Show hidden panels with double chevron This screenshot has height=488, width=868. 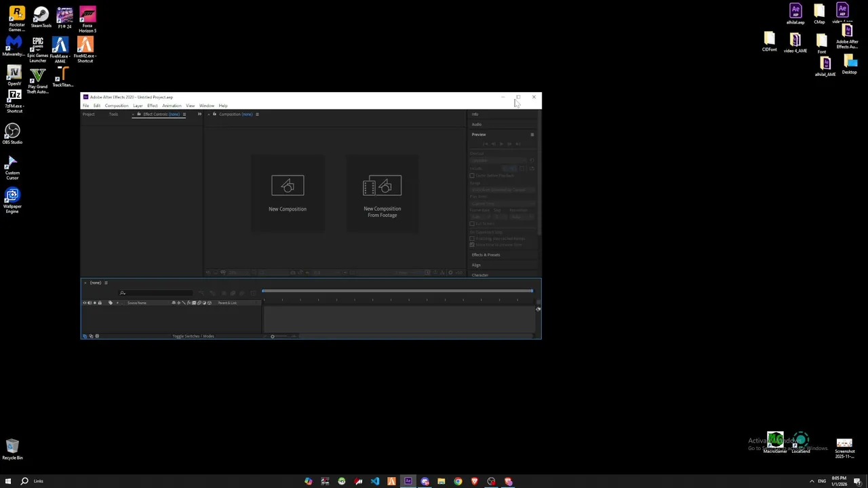(x=199, y=114)
